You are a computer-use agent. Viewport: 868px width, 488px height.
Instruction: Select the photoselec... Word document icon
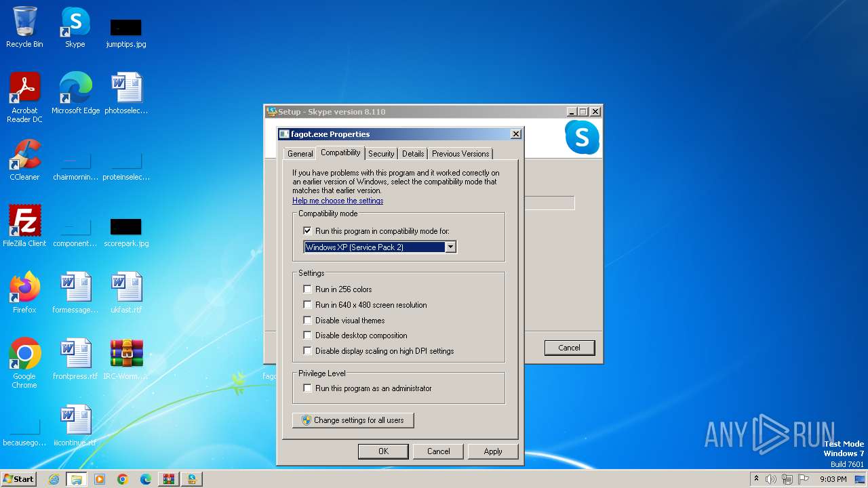pos(126,93)
